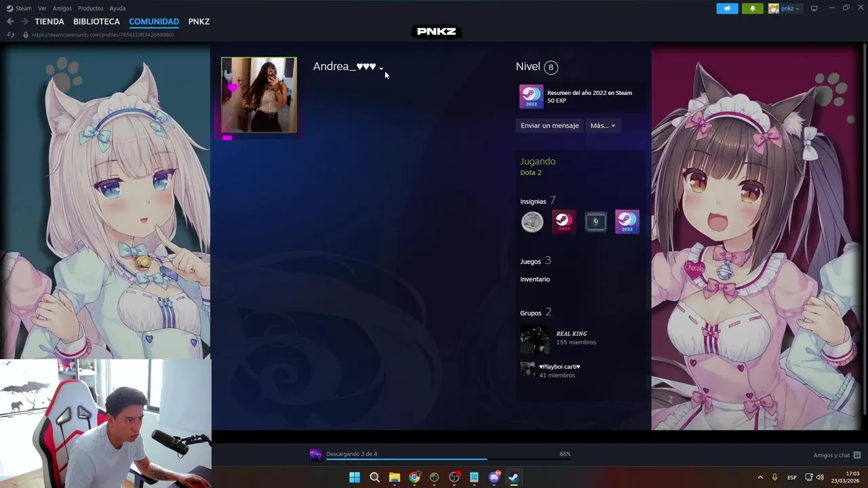Open the Steam menu
868x488 pixels.
(19, 8)
